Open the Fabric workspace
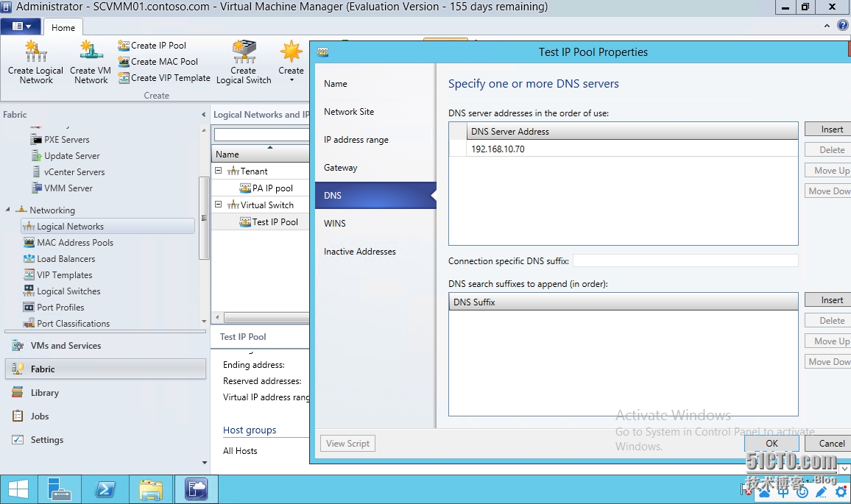The width and height of the screenshot is (851, 504). pyautogui.click(x=105, y=369)
